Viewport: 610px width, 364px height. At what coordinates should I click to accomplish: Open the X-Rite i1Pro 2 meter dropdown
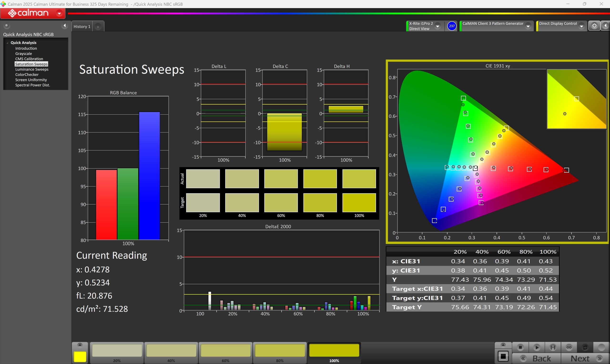tap(437, 26)
